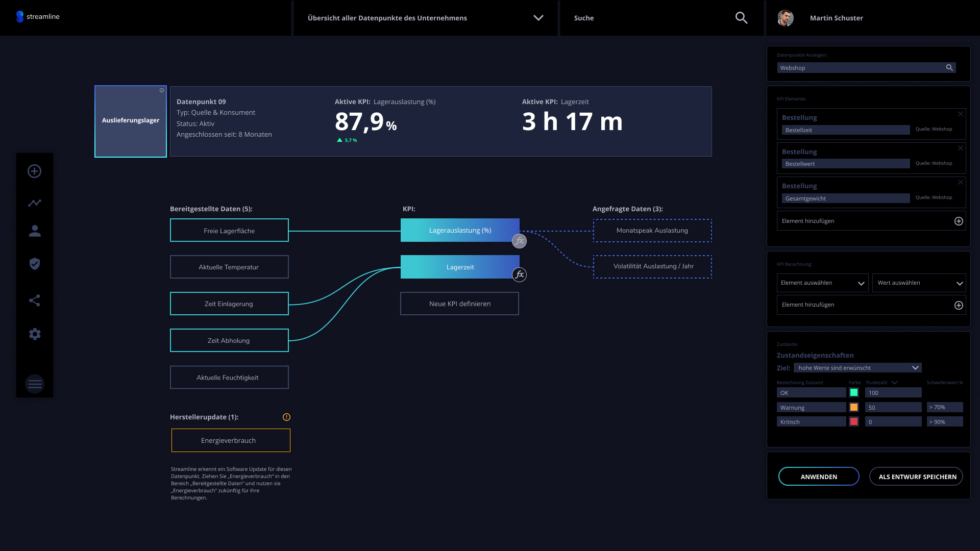Remove the Bestellzeit KPI element

click(x=961, y=114)
